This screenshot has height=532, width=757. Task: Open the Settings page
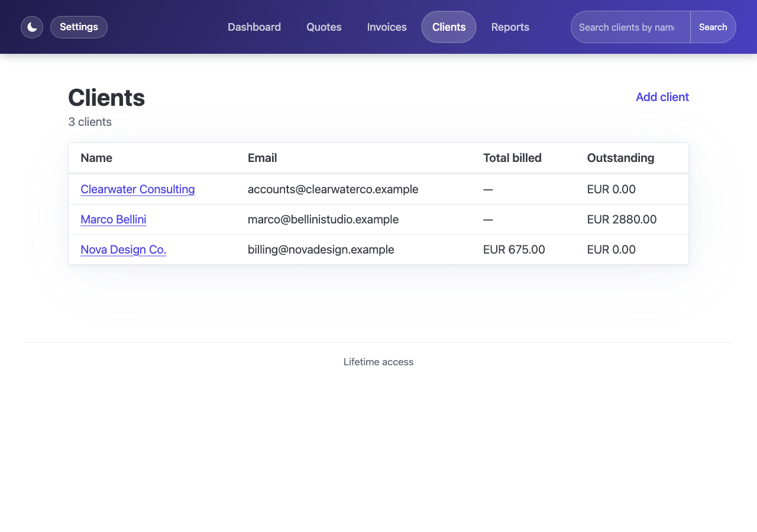coord(79,27)
